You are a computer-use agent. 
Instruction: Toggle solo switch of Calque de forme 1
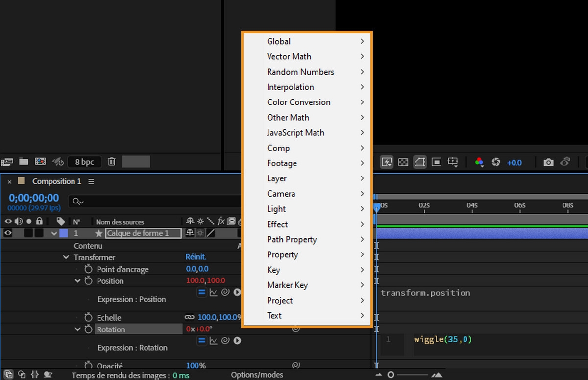click(29, 233)
